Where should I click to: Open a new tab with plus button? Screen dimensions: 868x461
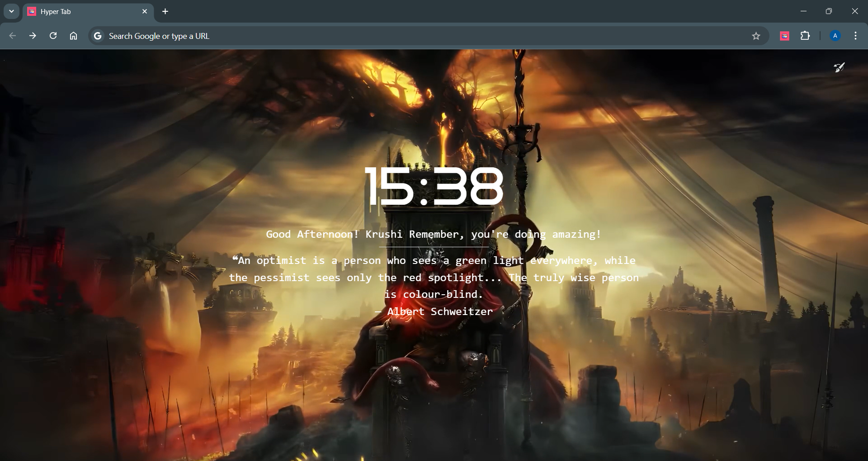click(x=165, y=11)
